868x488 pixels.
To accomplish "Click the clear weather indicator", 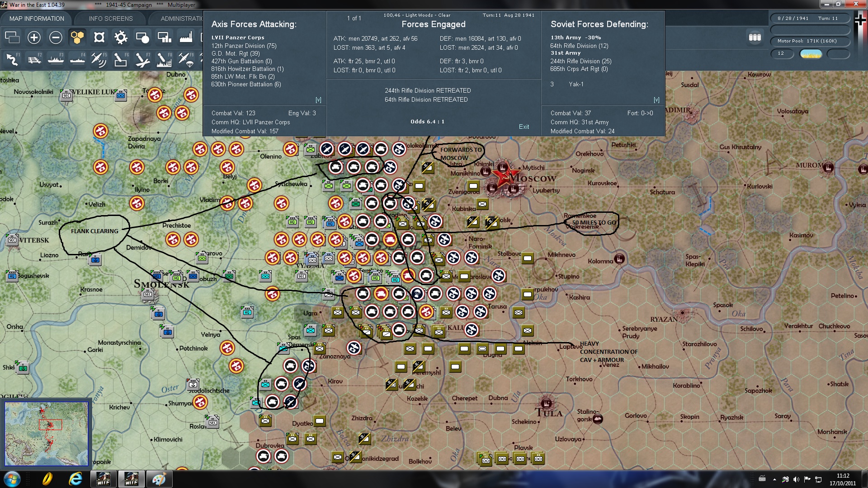I will tap(811, 54).
